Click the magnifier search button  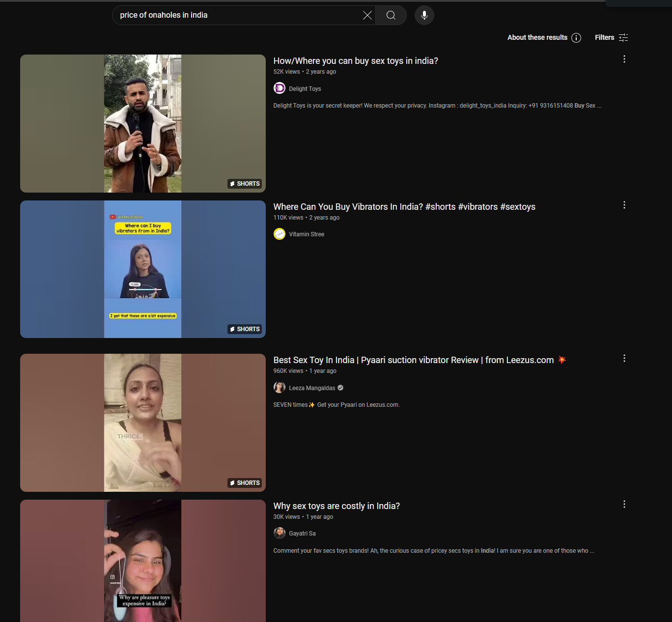(x=391, y=15)
